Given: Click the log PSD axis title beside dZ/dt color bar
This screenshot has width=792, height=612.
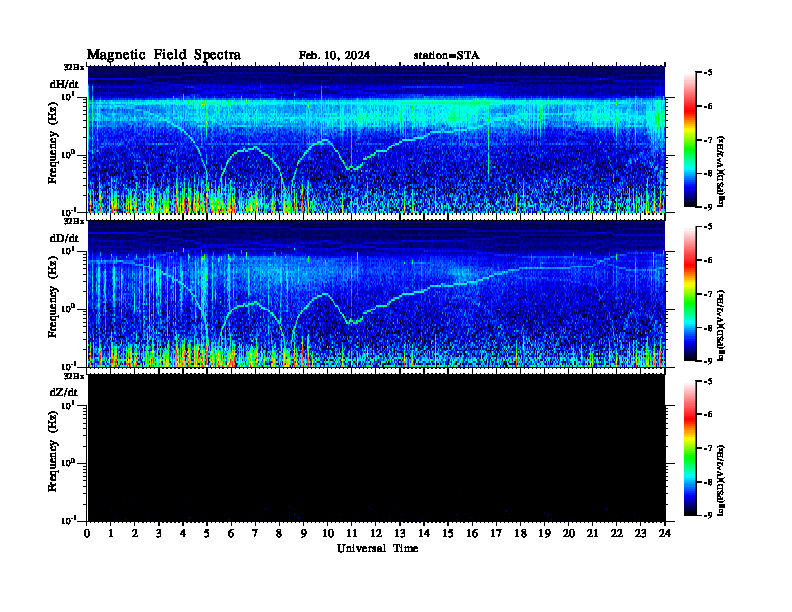Looking at the screenshot, I should tap(722, 480).
